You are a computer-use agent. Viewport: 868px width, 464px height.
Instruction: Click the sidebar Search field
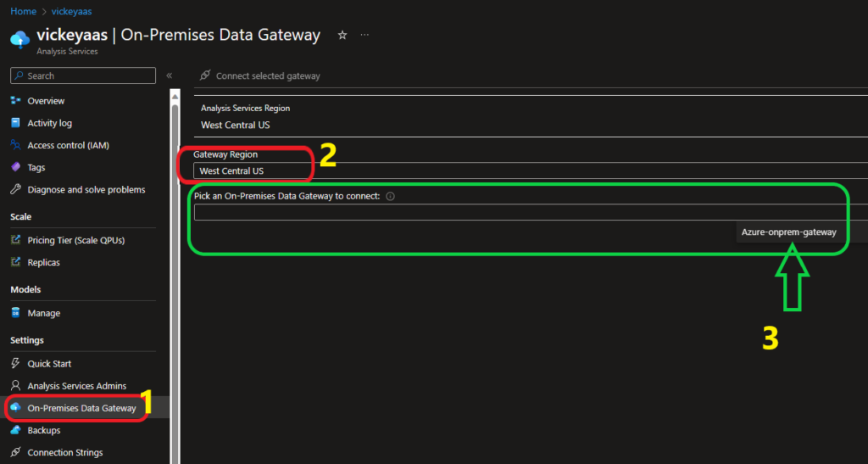click(x=83, y=75)
